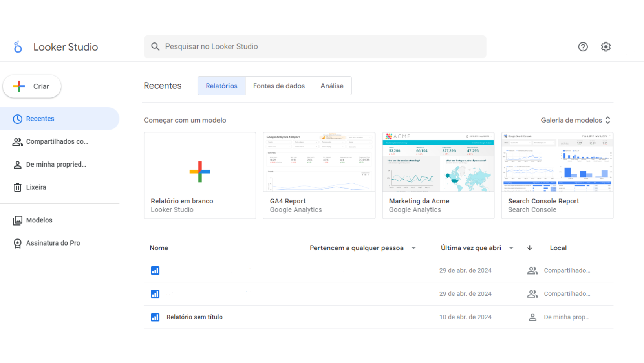
Task: Open the help question mark icon
Action: [583, 46]
